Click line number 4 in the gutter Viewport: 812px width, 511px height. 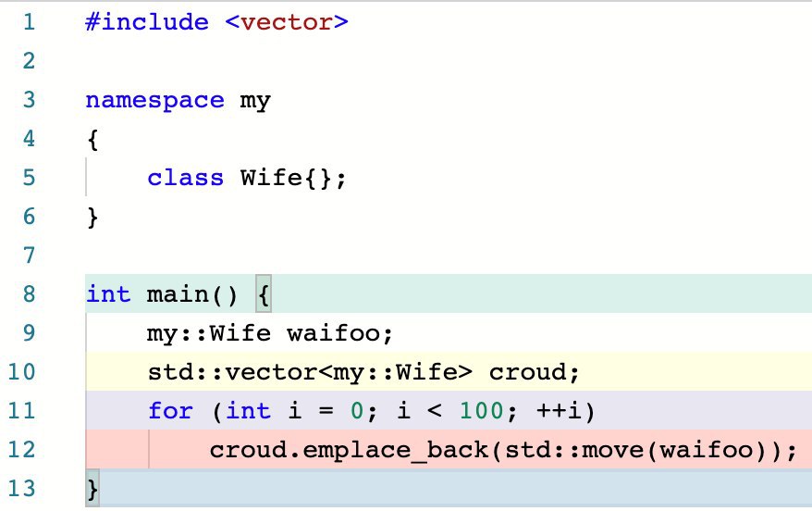(x=29, y=138)
